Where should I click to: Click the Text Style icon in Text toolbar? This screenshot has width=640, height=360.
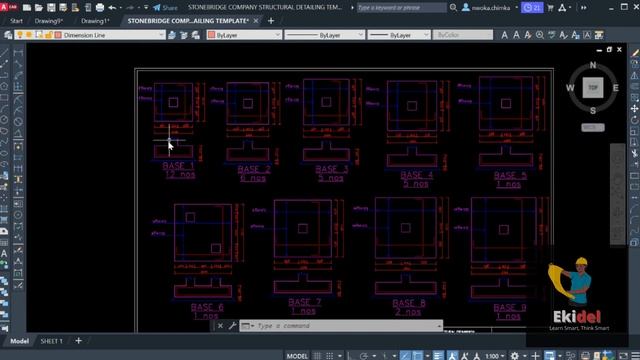pos(563,35)
